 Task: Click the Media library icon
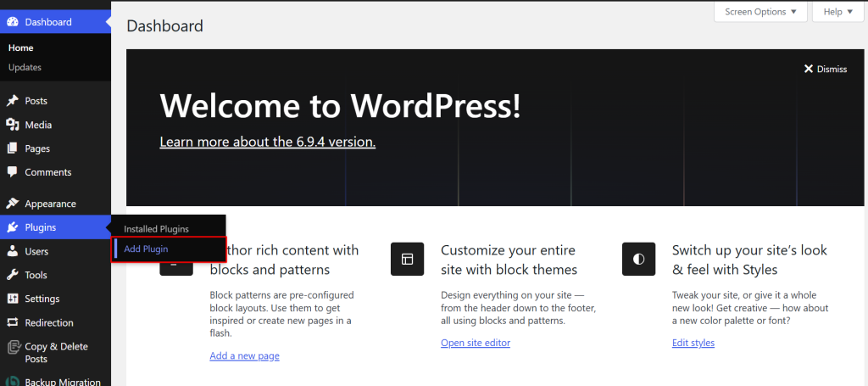click(x=12, y=126)
